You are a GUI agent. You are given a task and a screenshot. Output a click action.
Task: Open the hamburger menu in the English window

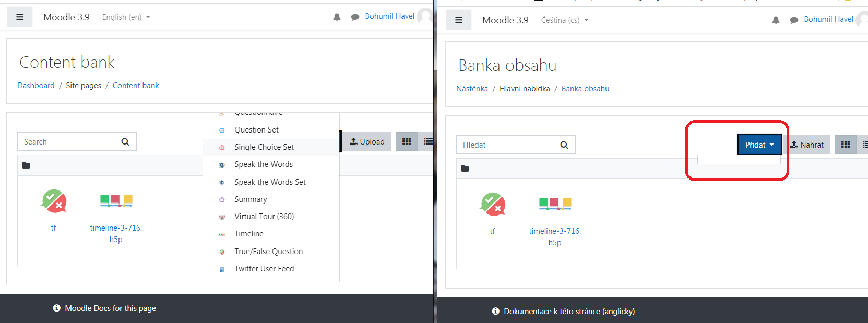tap(20, 17)
